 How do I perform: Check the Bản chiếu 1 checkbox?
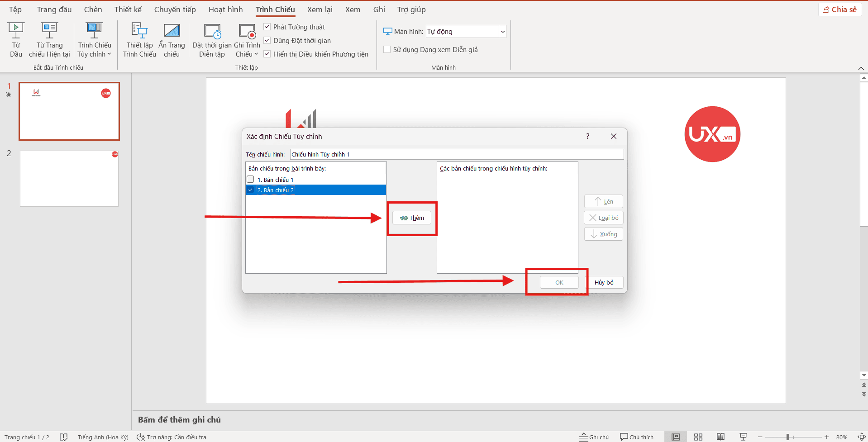(x=251, y=180)
